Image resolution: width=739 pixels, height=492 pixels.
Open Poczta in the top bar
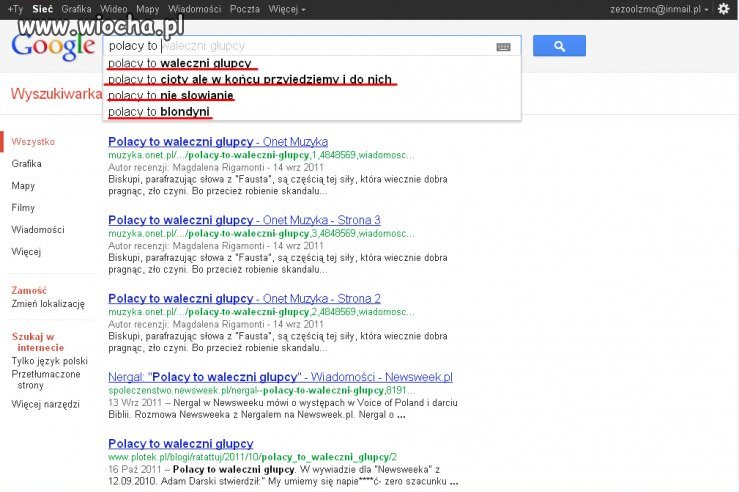pyautogui.click(x=245, y=9)
